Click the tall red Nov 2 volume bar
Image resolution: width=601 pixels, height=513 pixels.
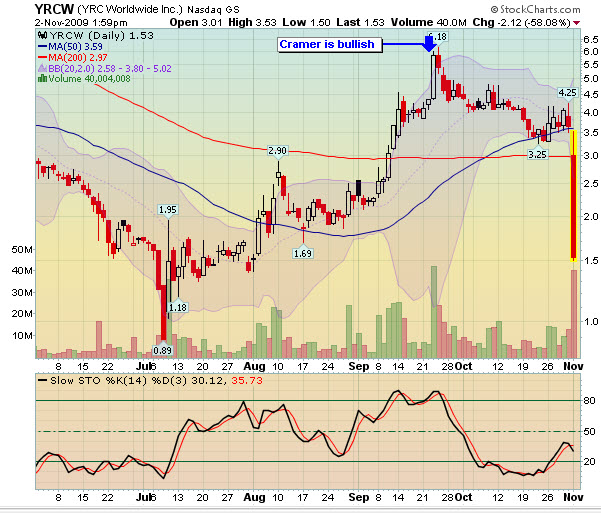tap(574, 314)
